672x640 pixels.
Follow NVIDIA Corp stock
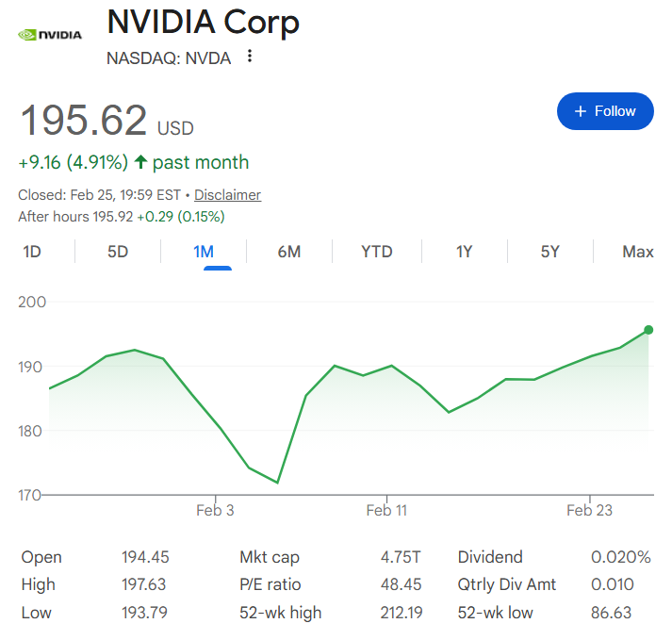[605, 111]
